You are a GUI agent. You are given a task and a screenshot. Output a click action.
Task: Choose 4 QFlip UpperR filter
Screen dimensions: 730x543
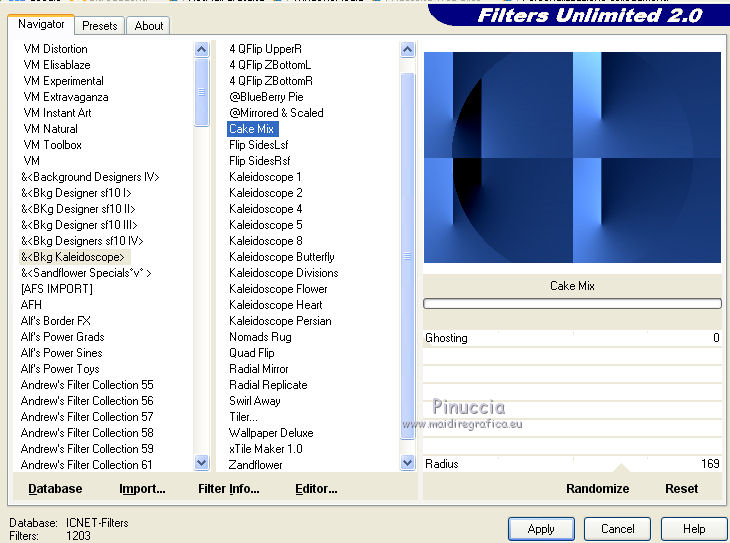coord(265,49)
